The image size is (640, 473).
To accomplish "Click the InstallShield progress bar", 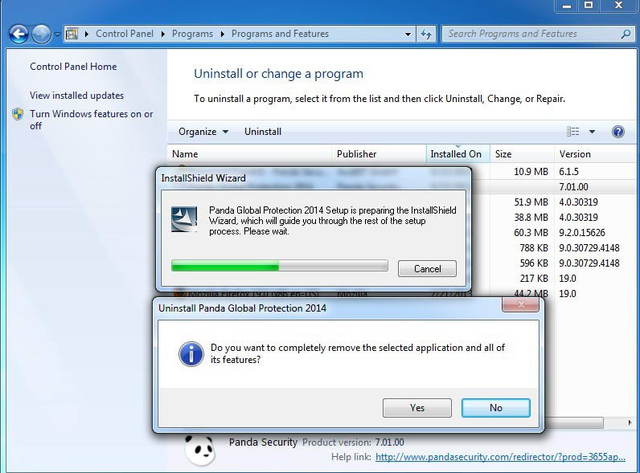I will pos(280,266).
